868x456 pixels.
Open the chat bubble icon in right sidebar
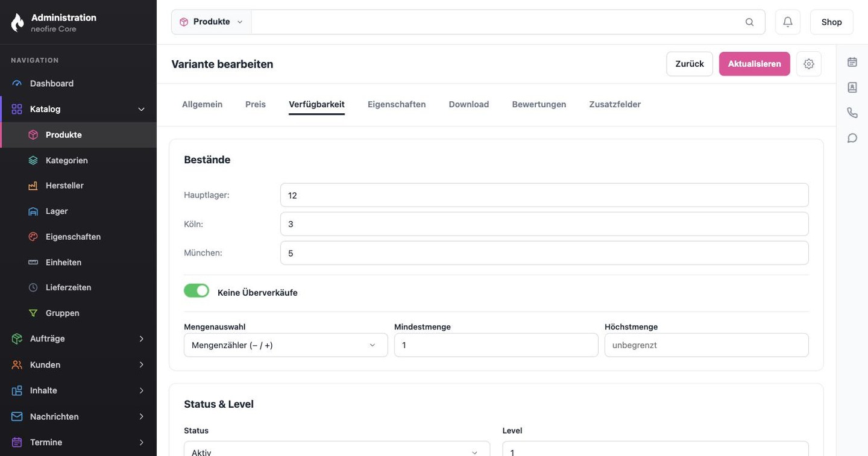point(852,138)
